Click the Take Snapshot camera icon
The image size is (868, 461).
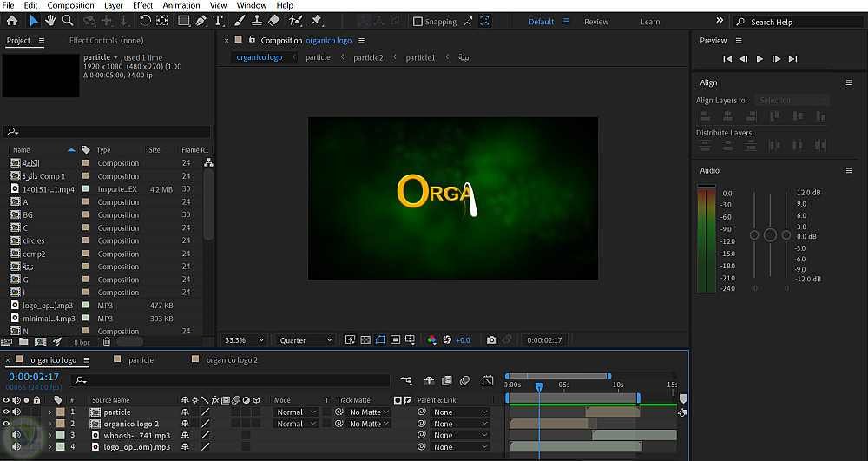click(491, 340)
